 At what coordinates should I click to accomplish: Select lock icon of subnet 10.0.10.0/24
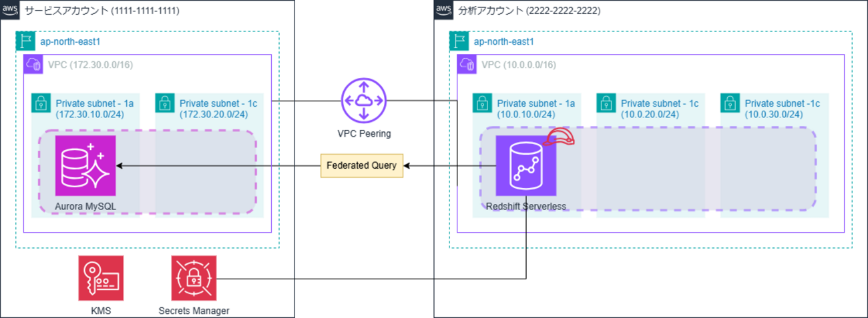(482, 103)
